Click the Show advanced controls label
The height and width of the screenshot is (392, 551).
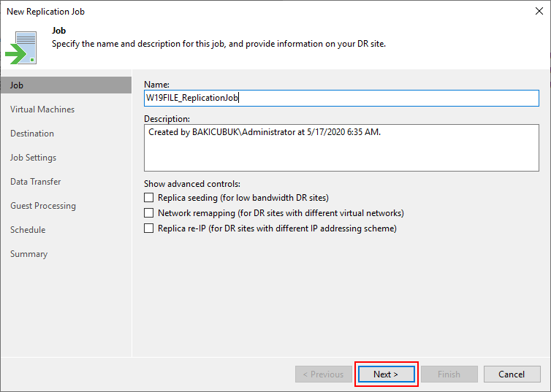click(192, 183)
